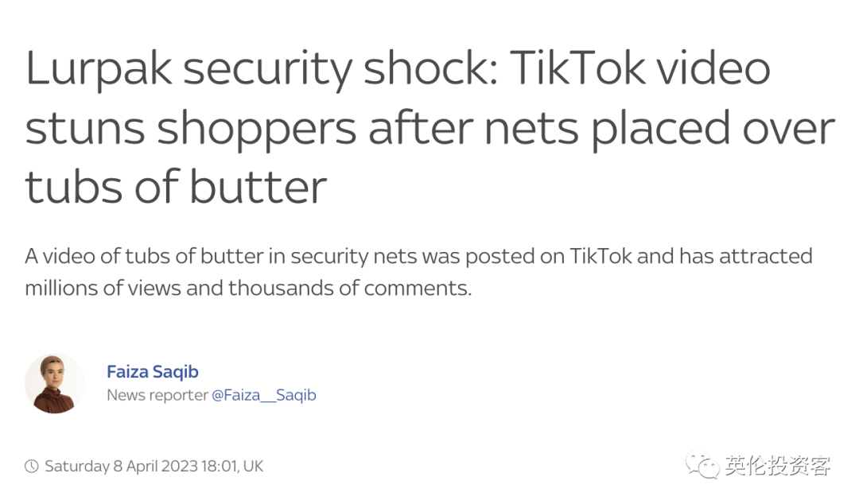
Task: Click the word "Lurpak" in the headline
Action: [99, 70]
